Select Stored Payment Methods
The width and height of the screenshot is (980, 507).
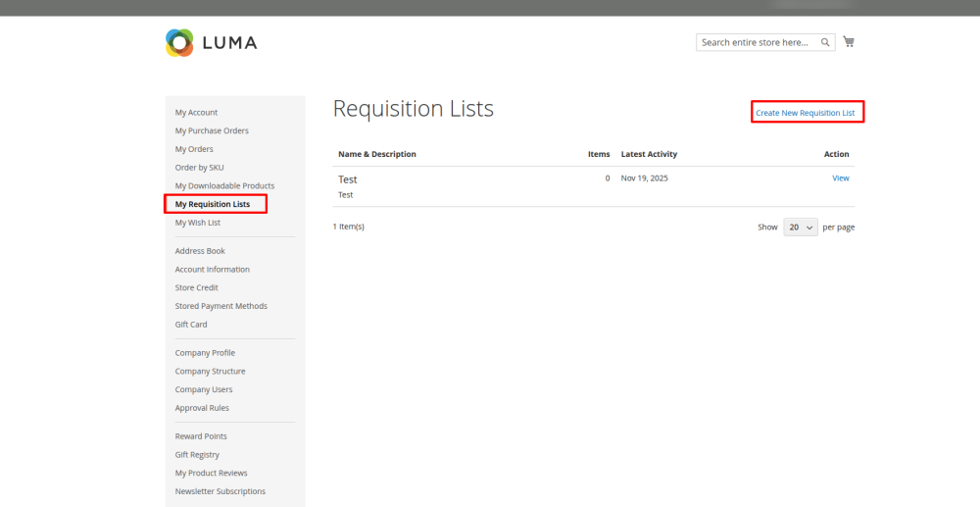pos(220,306)
